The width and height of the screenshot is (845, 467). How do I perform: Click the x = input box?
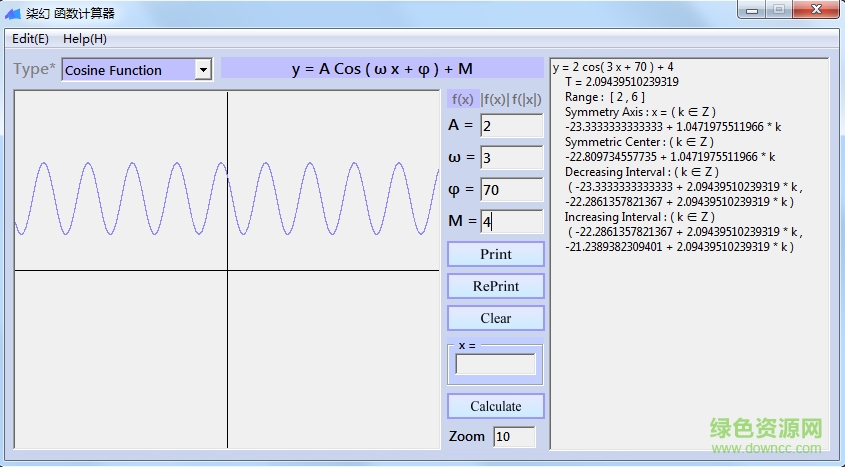495,365
